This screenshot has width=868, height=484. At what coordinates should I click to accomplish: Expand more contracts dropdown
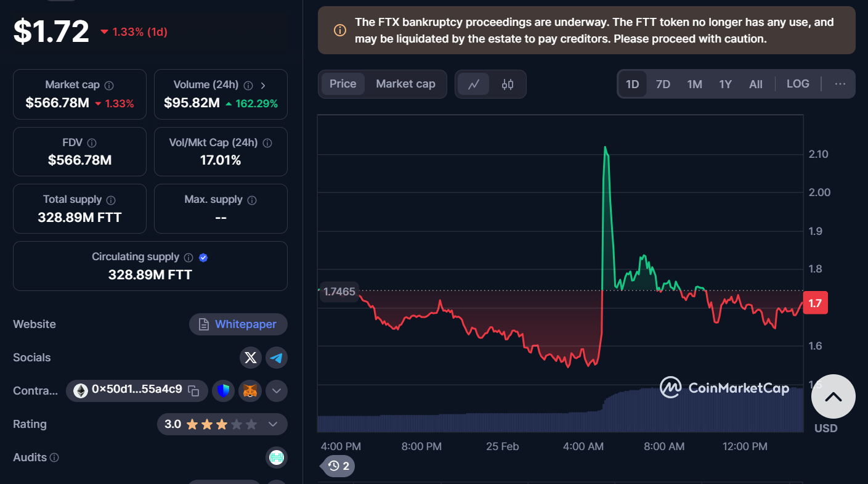point(277,390)
